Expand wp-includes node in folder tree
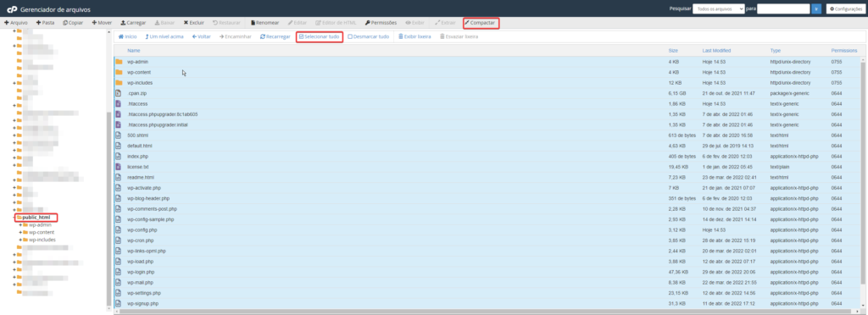Screen dimensions: 868x315 [20, 240]
